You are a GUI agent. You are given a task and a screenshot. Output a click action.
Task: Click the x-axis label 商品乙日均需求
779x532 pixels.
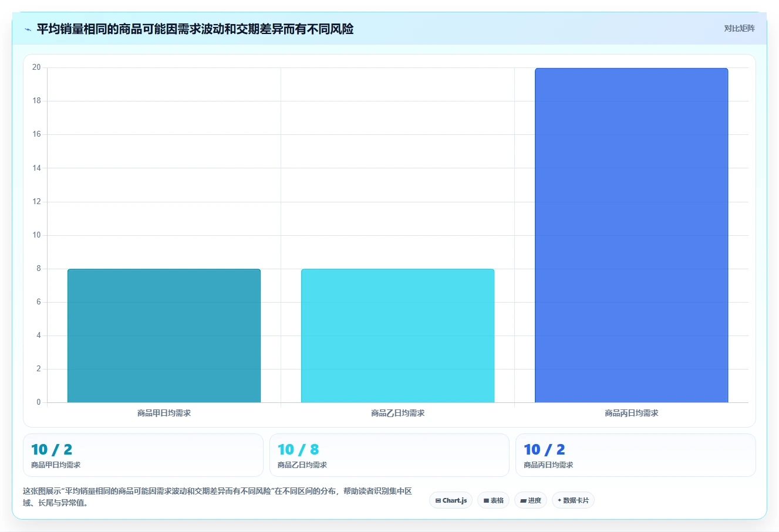click(397, 413)
